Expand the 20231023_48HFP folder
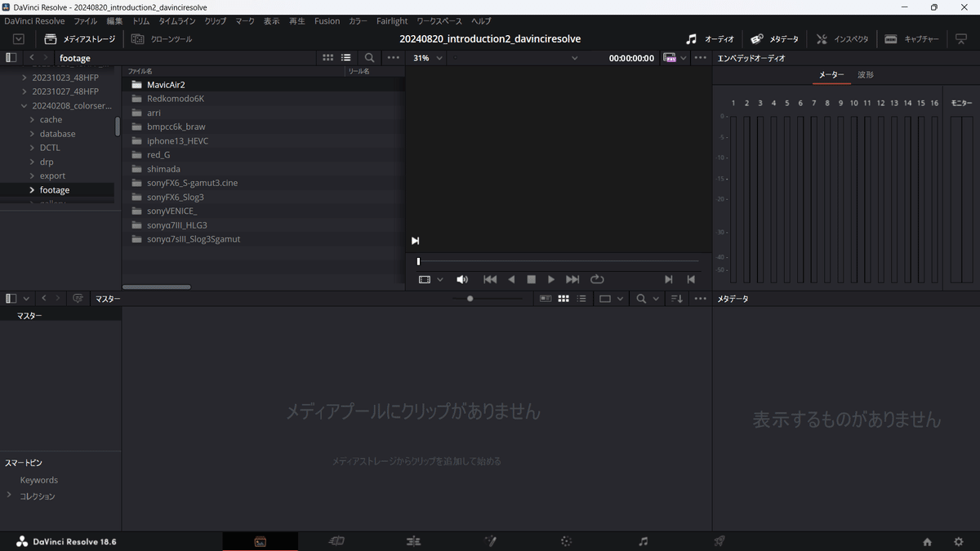This screenshot has height=551, width=980. 24,78
